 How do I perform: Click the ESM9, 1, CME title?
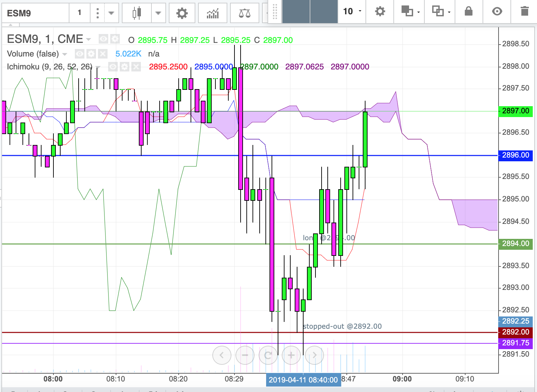tap(45, 39)
